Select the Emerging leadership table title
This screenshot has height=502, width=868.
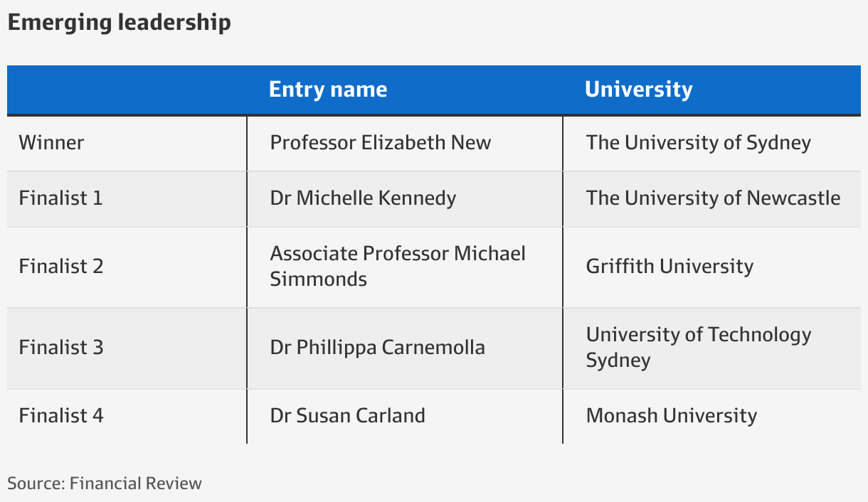click(x=119, y=23)
